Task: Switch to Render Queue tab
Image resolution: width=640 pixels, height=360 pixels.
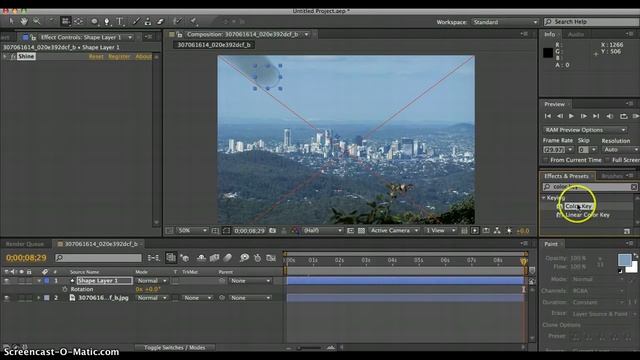Action: [x=25, y=244]
